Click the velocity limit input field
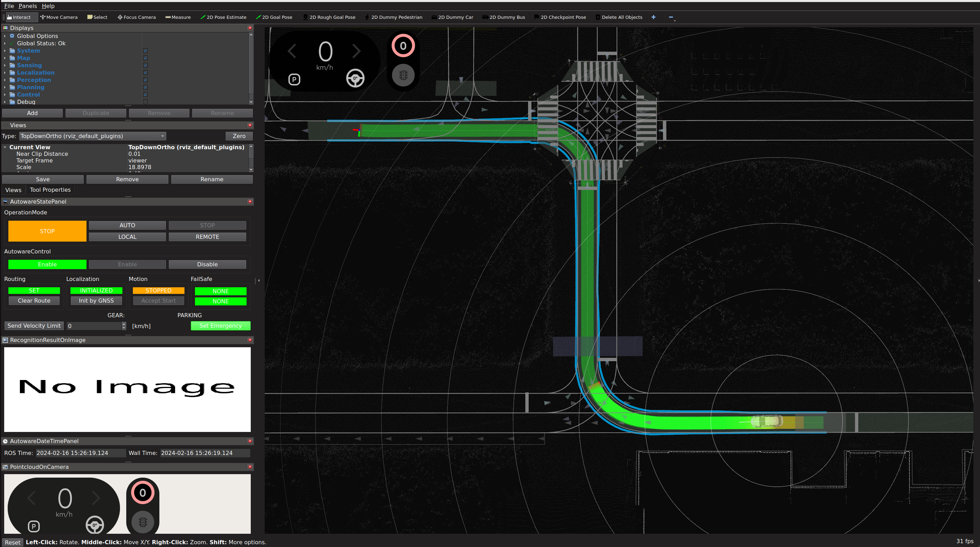The height and width of the screenshot is (547, 980). click(93, 326)
